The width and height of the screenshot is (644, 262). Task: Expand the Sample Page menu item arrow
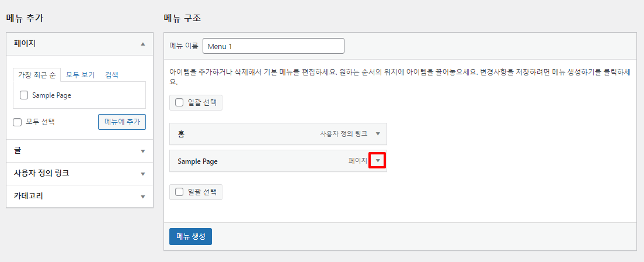[378, 161]
